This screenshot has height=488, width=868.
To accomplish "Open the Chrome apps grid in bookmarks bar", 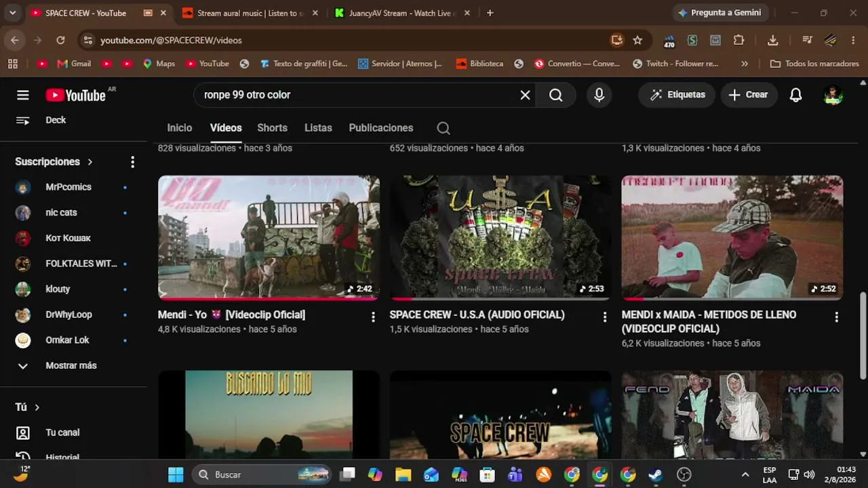I will [x=12, y=64].
